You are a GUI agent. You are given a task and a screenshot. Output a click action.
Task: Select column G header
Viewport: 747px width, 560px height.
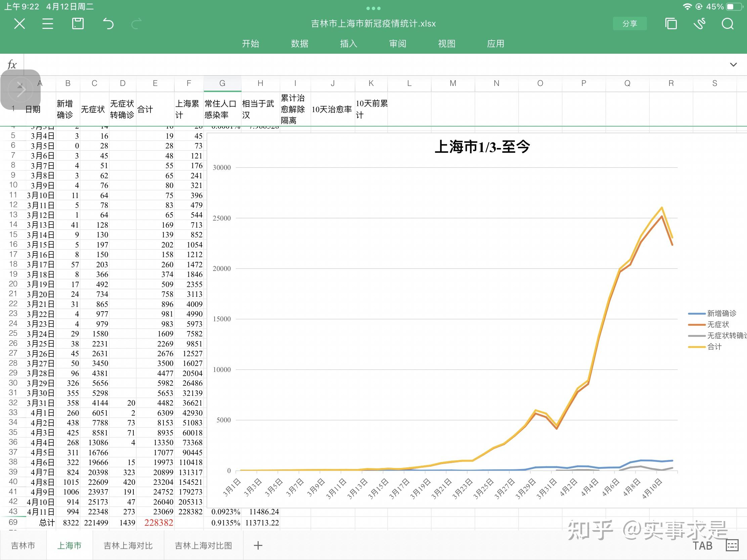[x=222, y=83]
